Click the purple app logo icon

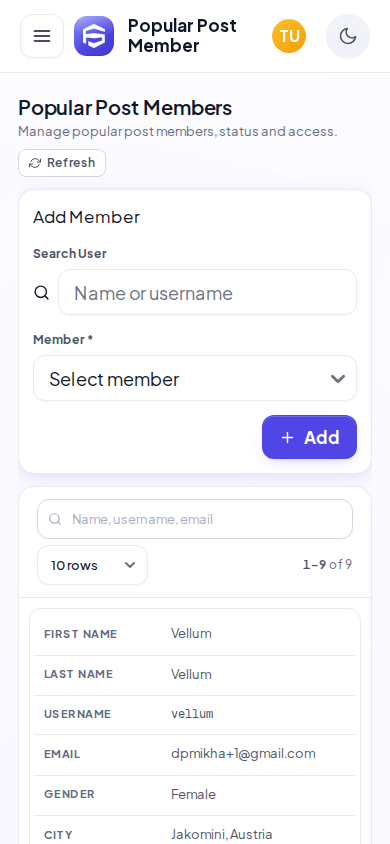point(94,36)
